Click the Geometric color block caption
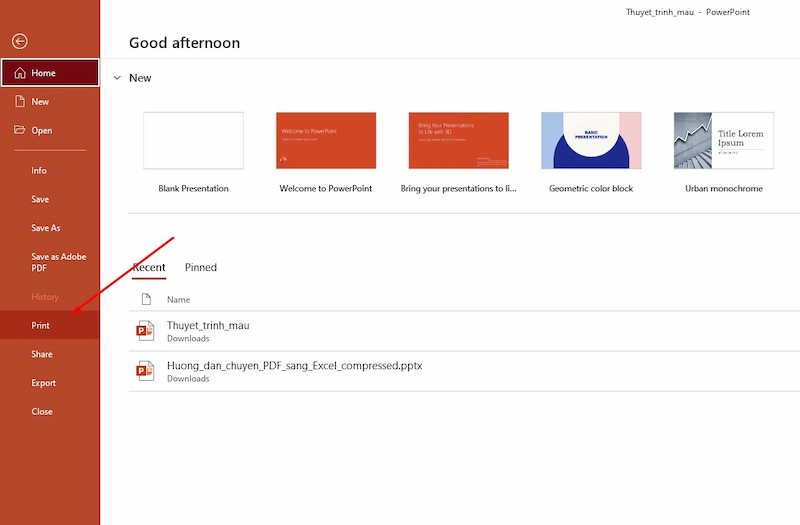Viewport: 800px width, 525px height. pyautogui.click(x=591, y=188)
